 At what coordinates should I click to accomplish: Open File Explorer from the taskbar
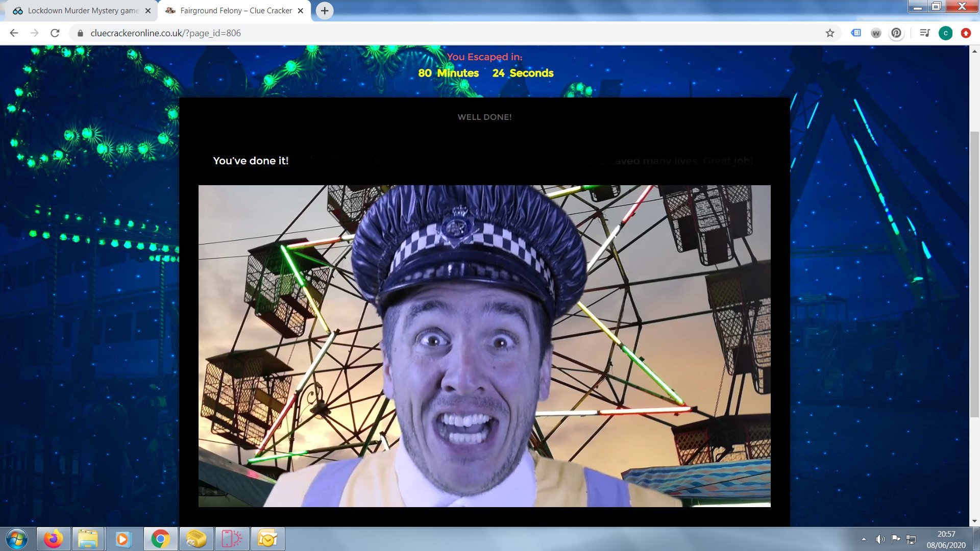[x=88, y=539]
